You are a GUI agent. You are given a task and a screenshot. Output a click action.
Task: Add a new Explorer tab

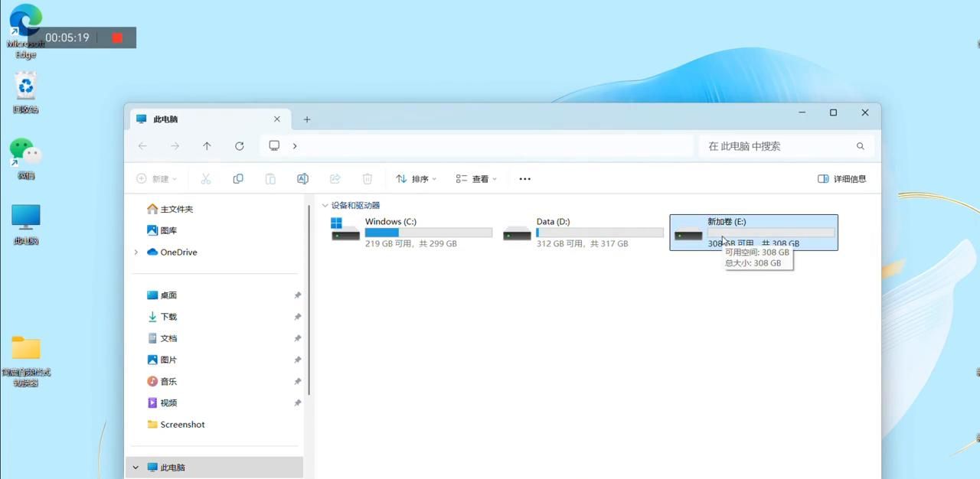click(307, 119)
